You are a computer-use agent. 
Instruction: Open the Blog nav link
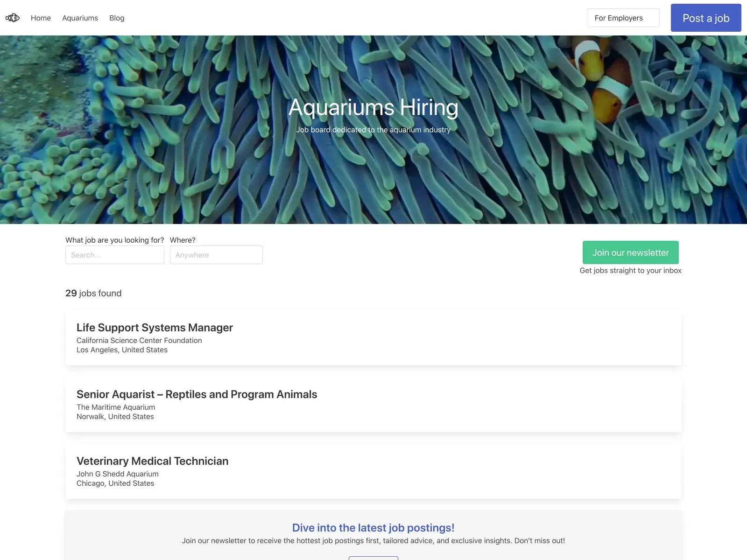click(x=117, y=18)
